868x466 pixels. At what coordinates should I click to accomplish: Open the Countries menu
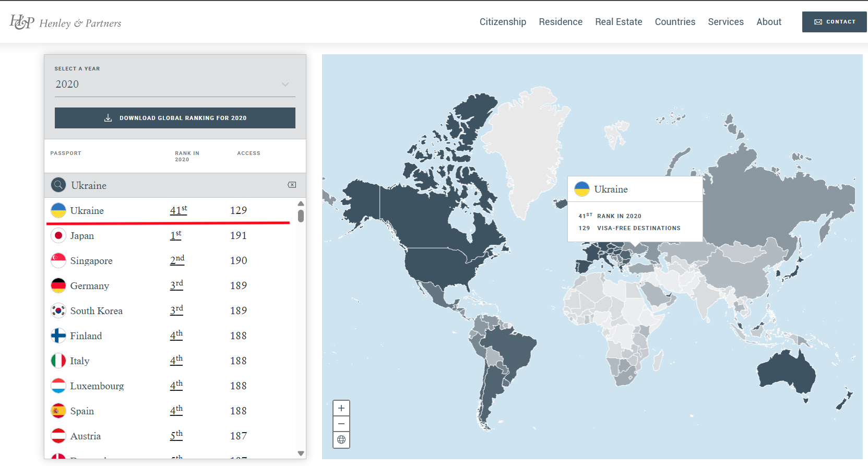(x=675, y=22)
